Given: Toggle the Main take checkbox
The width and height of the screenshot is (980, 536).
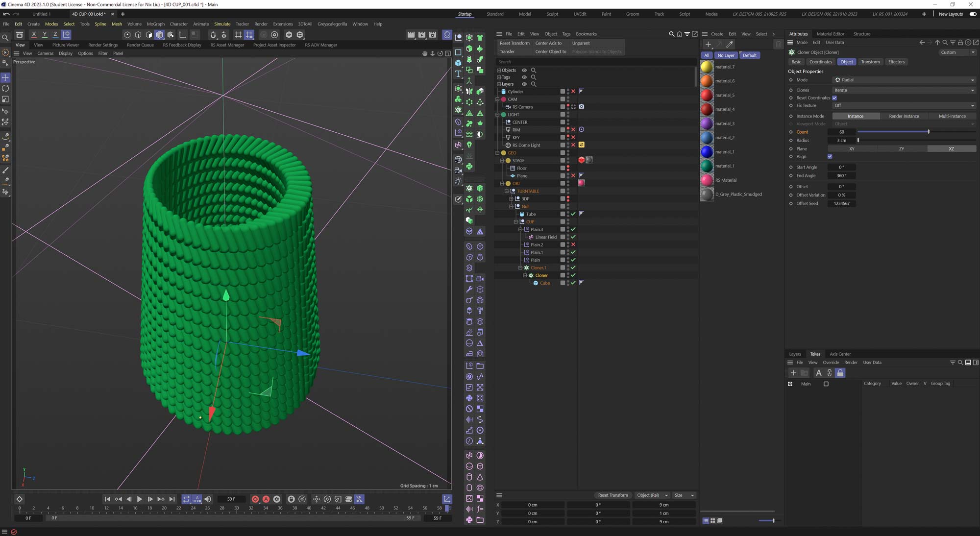Looking at the screenshot, I should [x=826, y=384].
